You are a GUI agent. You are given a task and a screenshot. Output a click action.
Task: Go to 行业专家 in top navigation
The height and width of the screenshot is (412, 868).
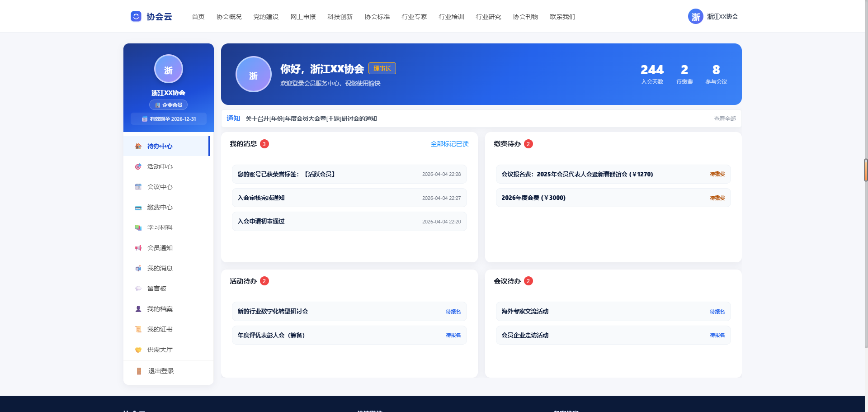coord(414,17)
